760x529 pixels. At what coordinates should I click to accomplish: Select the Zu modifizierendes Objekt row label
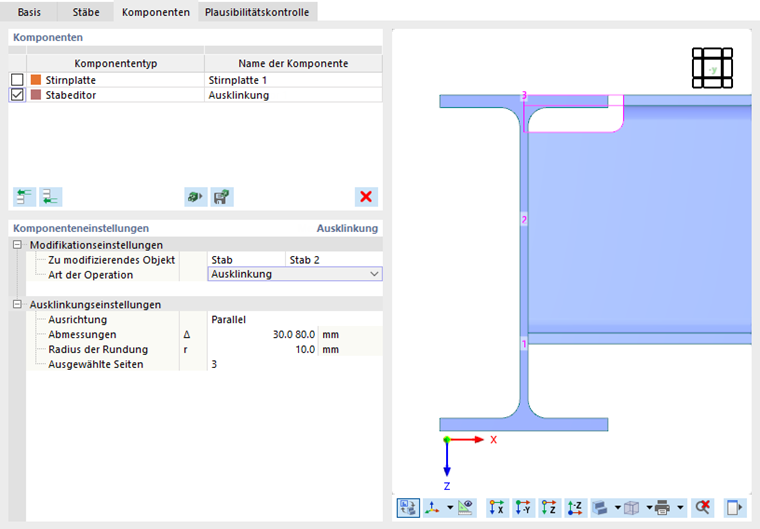(x=111, y=260)
